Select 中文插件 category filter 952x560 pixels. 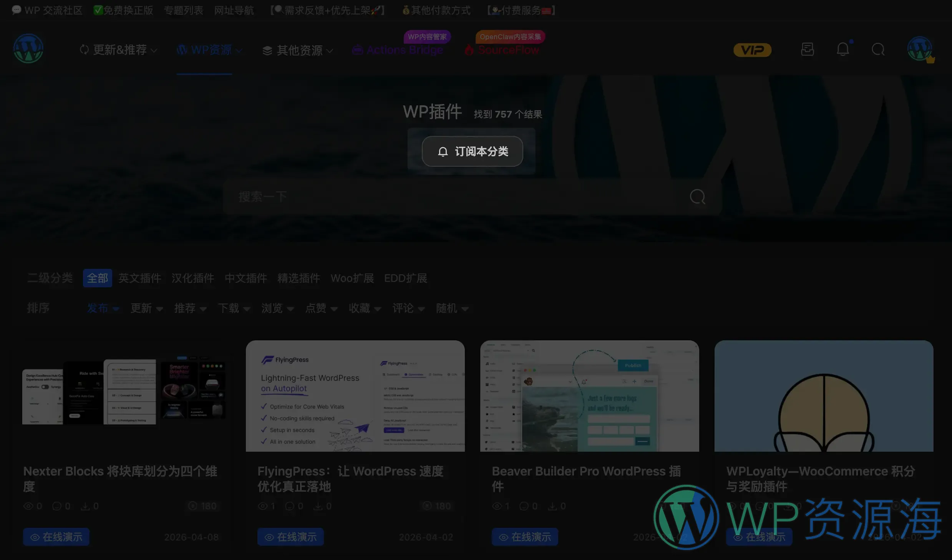[x=246, y=278]
